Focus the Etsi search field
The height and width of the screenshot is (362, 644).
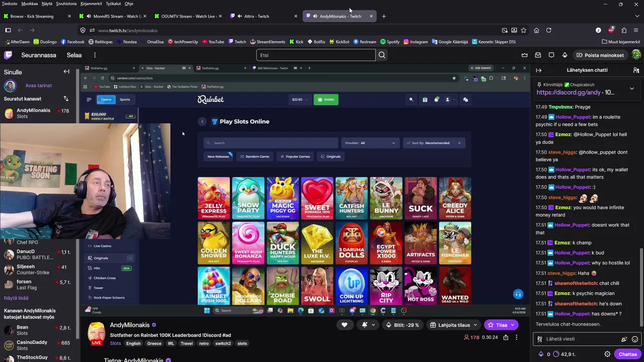[x=316, y=55]
